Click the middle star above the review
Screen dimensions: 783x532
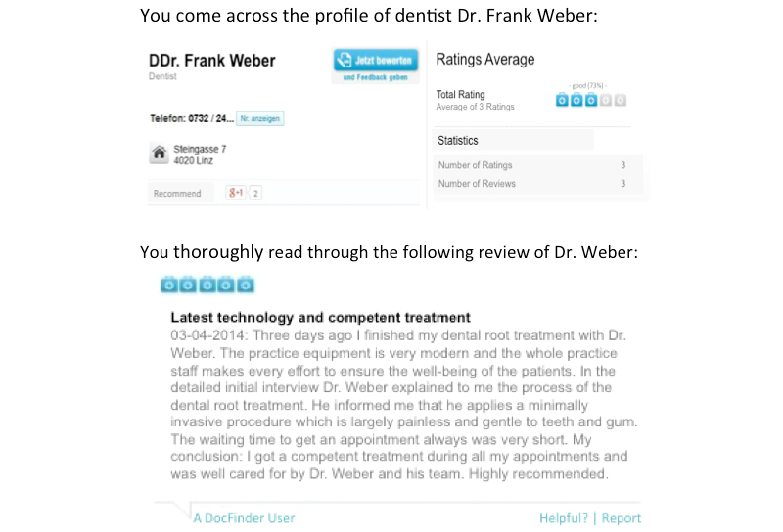tap(207, 285)
